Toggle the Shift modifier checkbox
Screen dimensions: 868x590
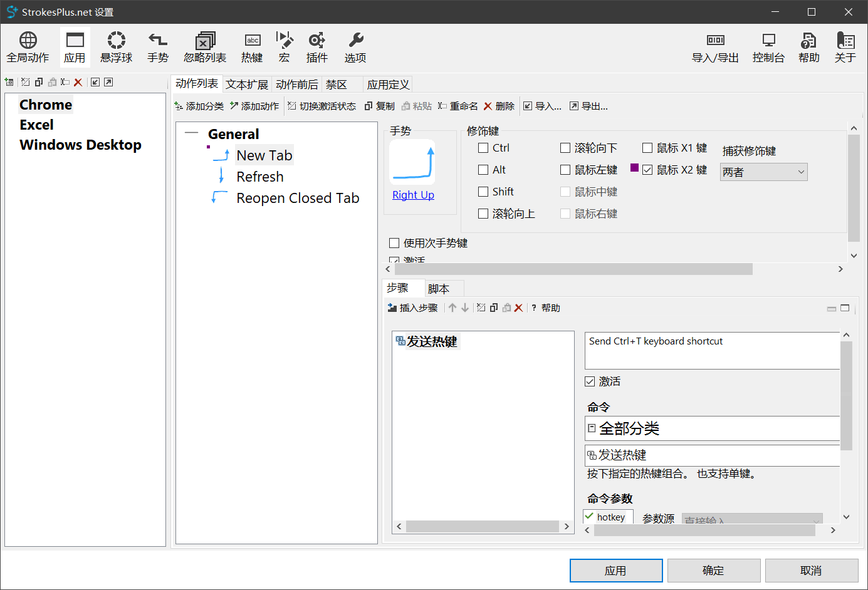point(483,192)
